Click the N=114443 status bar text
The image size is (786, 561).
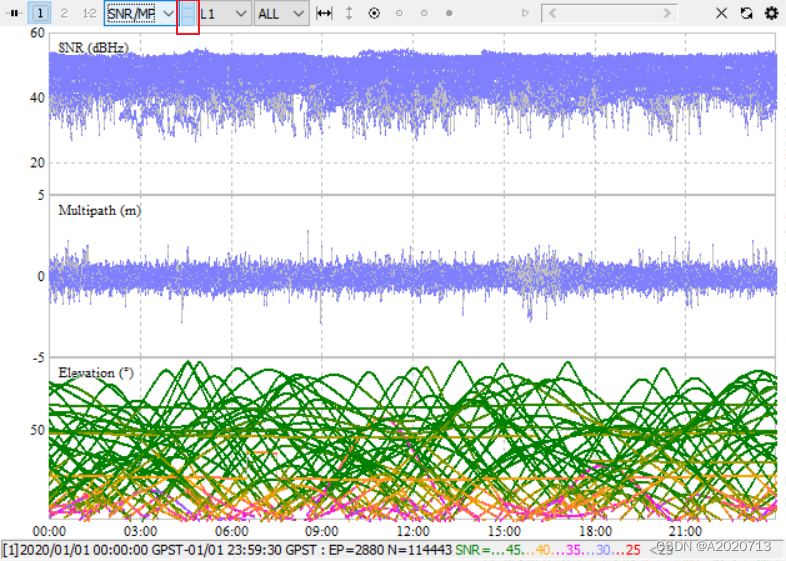coord(420,550)
